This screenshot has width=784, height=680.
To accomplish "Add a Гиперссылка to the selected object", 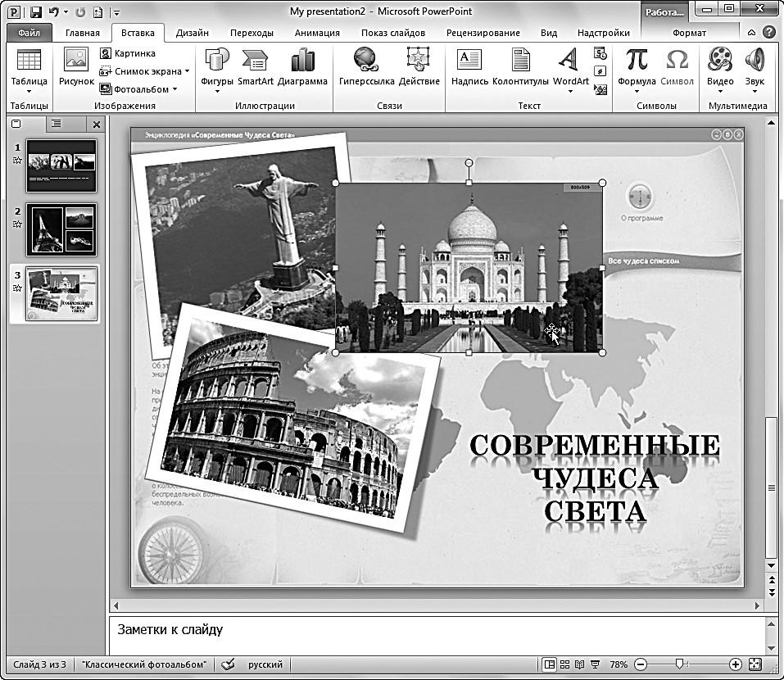I will (366, 67).
